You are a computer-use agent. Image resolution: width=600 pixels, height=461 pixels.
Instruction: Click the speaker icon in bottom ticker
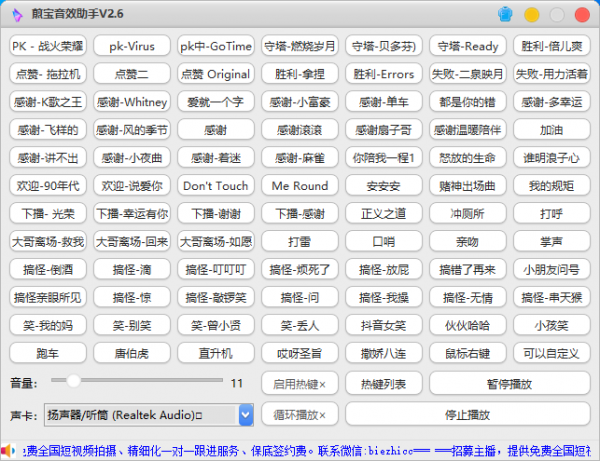8,451
